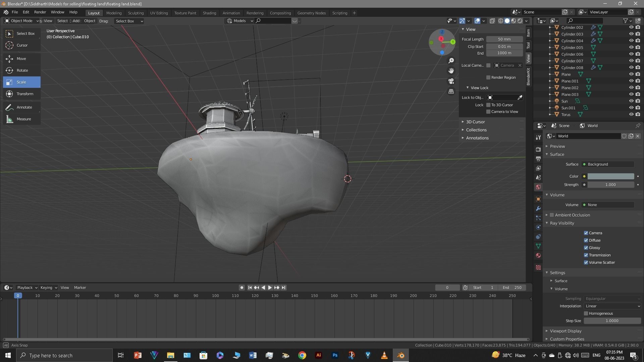Toggle the Render Region checkbox
The height and width of the screenshot is (362, 644).
click(x=488, y=77)
